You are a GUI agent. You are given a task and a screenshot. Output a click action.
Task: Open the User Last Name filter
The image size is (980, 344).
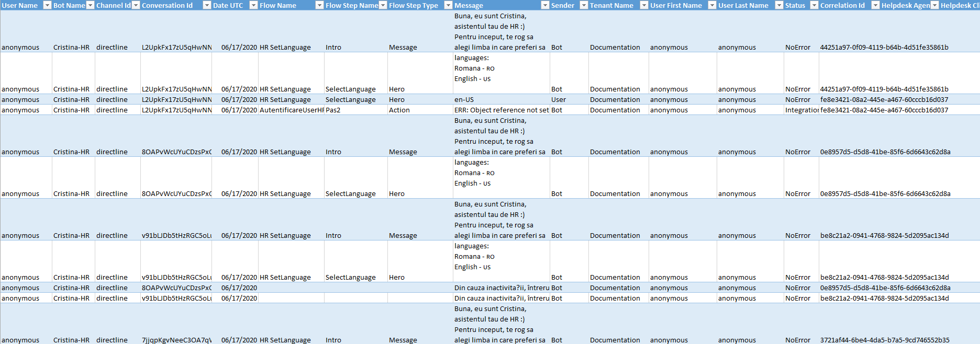(779, 5)
